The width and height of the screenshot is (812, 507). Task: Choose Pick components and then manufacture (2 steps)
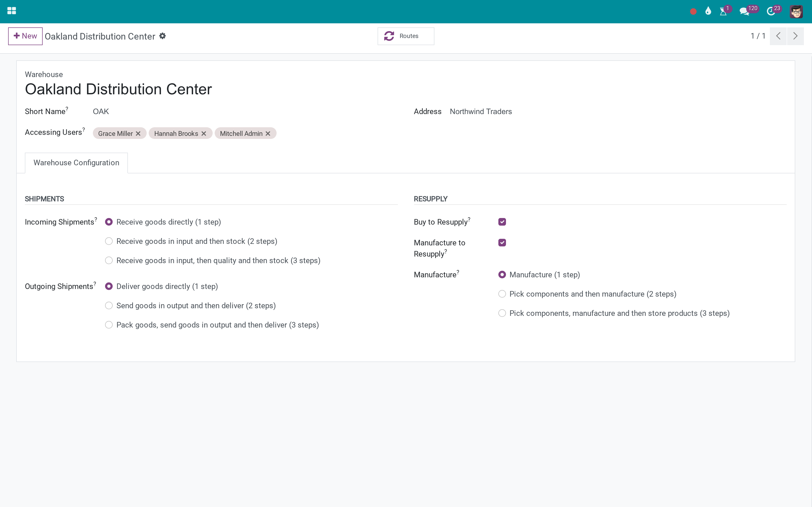[502, 294]
